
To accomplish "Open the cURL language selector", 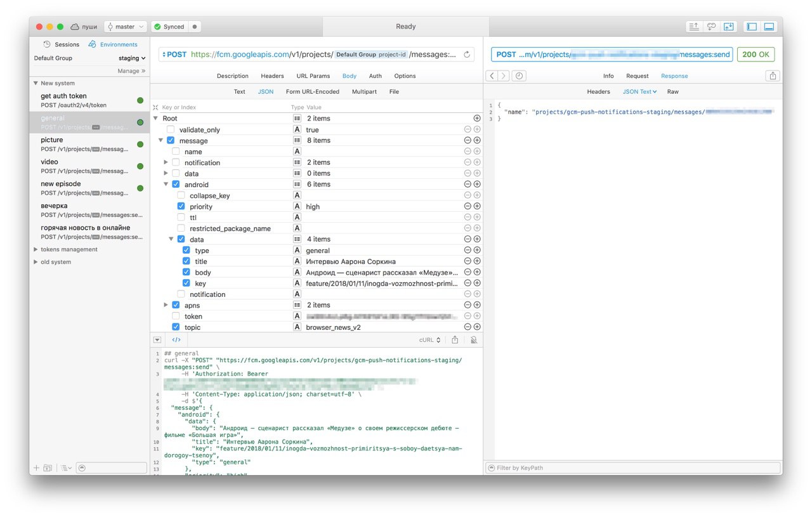I will point(429,340).
